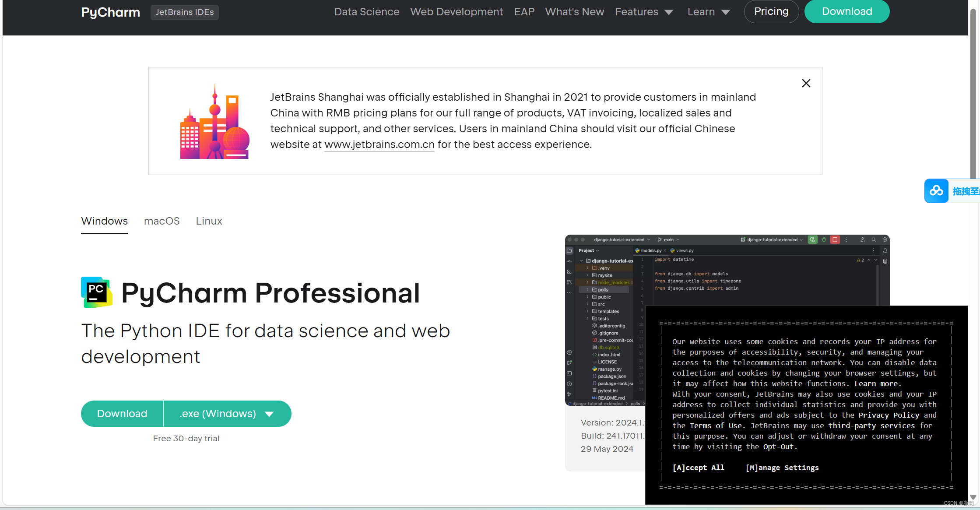Select the Debug bug icon in the IDE screenshot
This screenshot has width=980, height=510.
[824, 239]
